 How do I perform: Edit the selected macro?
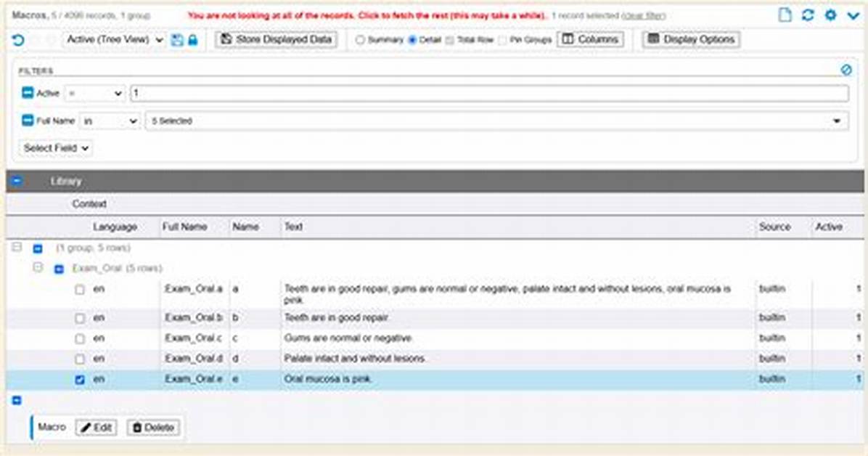97,427
